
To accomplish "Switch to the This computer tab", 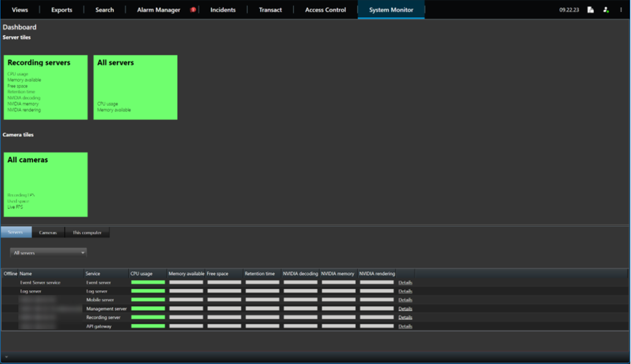I will click(x=87, y=233).
